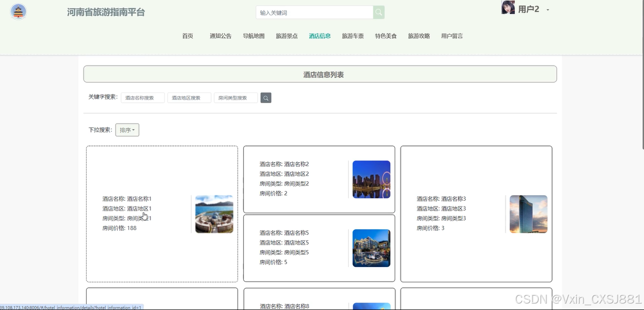644x310 pixels.
Task: Click text 房间价格: 2
Action: pyautogui.click(x=274, y=194)
